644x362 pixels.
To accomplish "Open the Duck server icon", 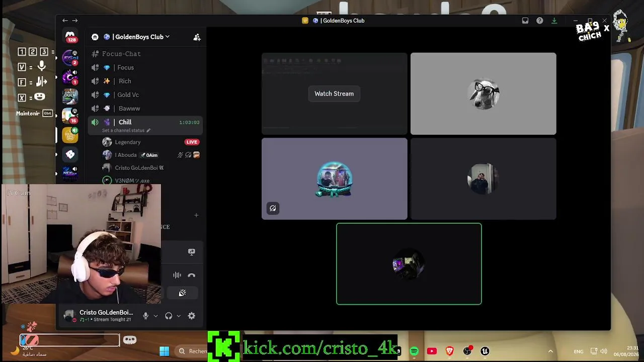I will pyautogui.click(x=70, y=96).
